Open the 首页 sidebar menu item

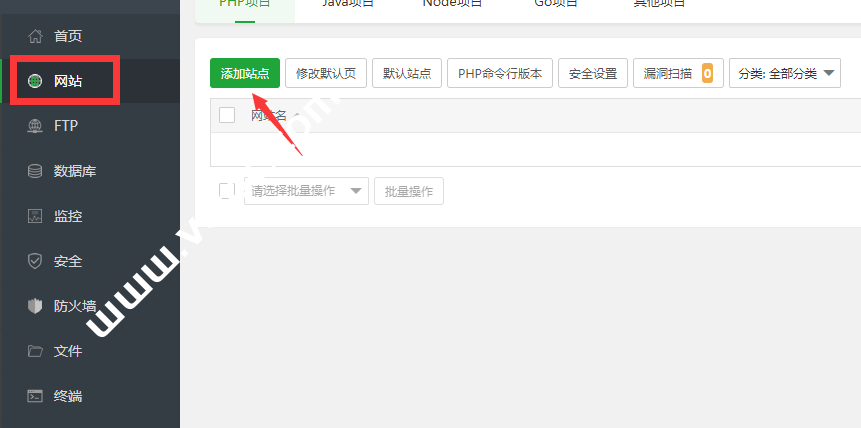click(x=90, y=37)
